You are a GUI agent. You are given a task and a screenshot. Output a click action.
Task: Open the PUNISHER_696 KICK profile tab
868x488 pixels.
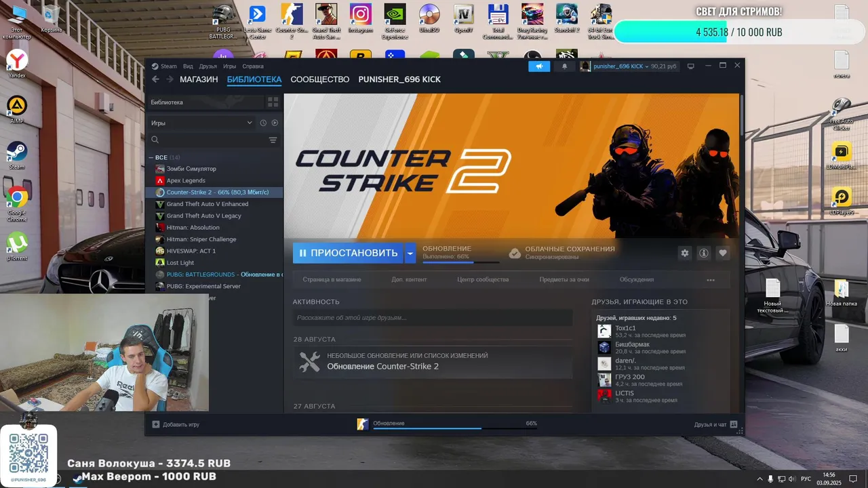[x=399, y=79]
